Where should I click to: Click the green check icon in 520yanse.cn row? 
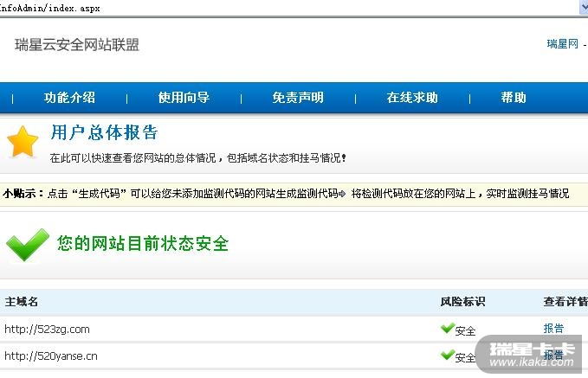coord(448,355)
